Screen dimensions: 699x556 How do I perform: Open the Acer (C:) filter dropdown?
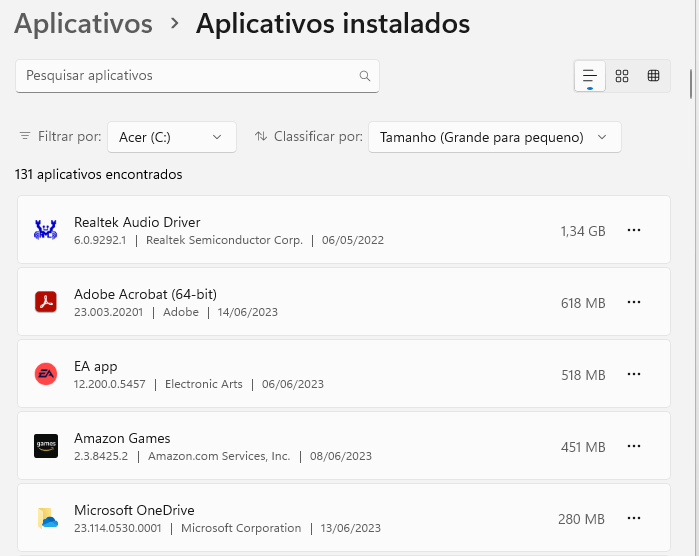click(172, 137)
